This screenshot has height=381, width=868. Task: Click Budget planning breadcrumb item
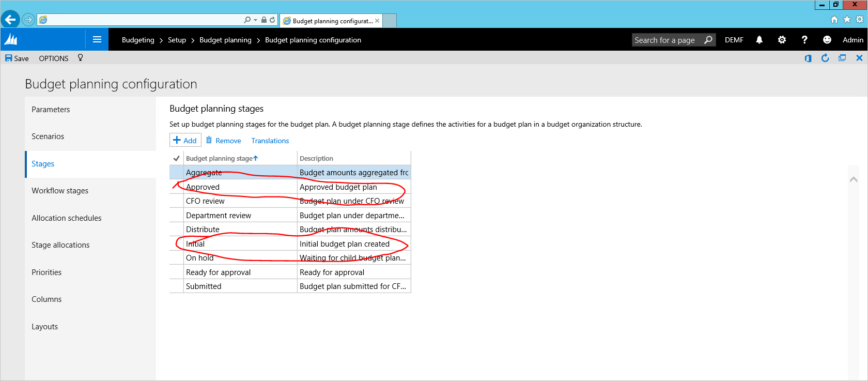click(225, 40)
